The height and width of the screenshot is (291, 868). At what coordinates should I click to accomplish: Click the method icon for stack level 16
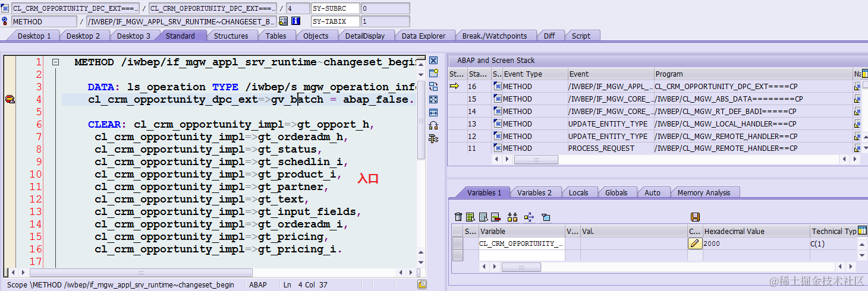click(498, 87)
